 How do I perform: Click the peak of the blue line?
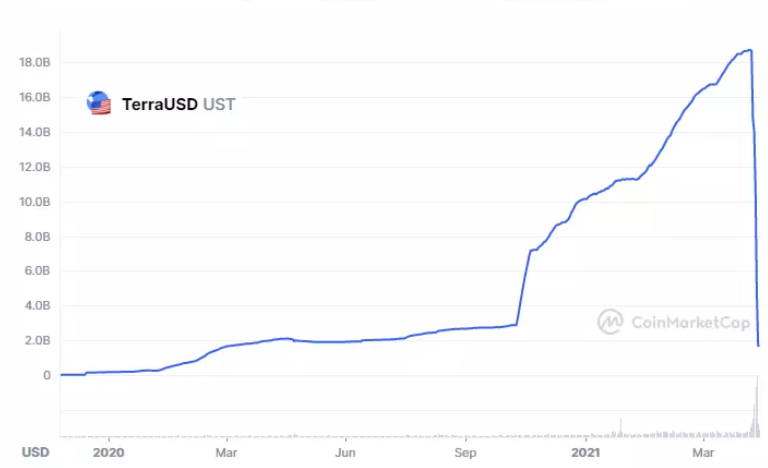748,50
